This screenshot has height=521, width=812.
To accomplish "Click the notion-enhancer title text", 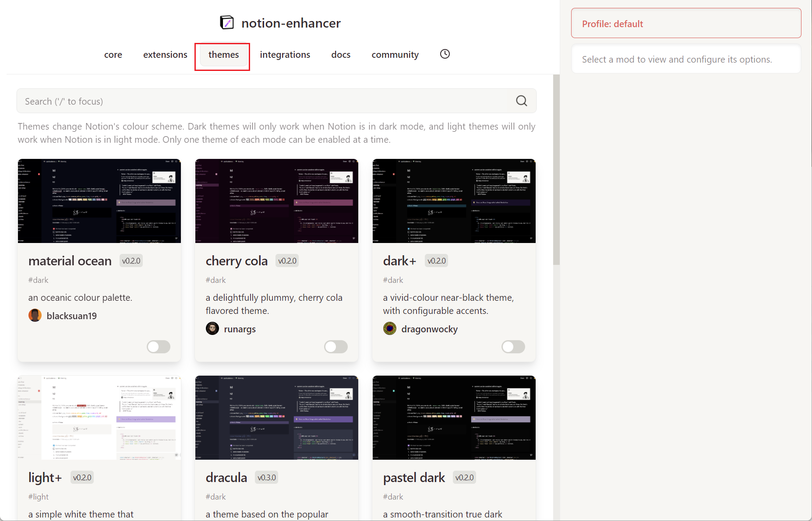I will point(291,23).
